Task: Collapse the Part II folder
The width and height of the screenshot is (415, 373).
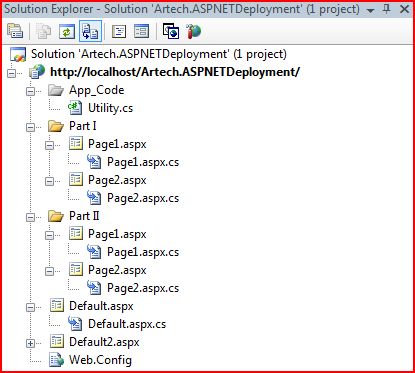Action: point(30,217)
